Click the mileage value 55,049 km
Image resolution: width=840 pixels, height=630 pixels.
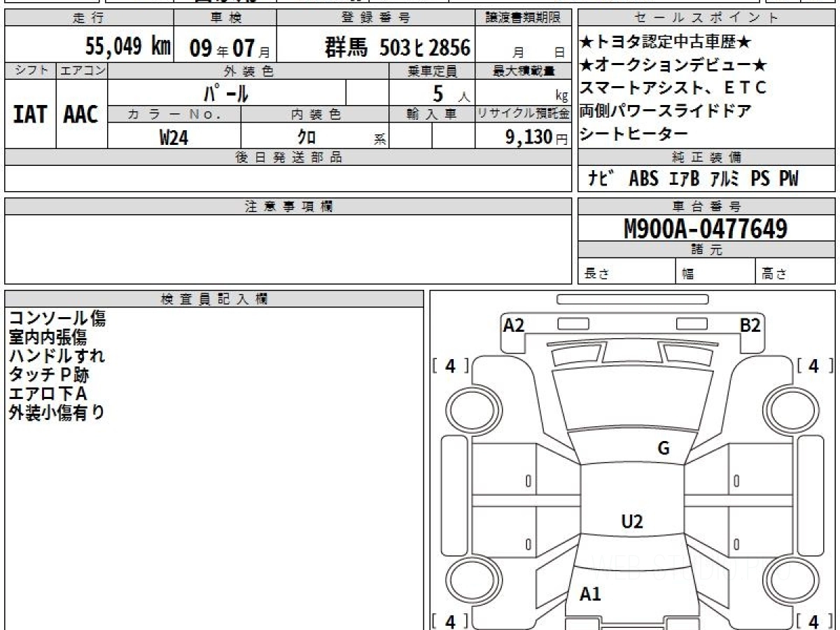point(128,47)
